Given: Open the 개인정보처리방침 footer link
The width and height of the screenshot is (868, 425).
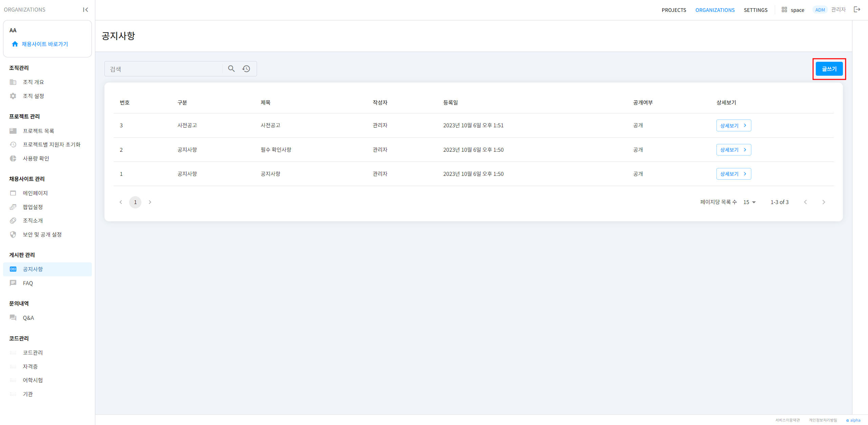Looking at the screenshot, I should [x=823, y=420].
